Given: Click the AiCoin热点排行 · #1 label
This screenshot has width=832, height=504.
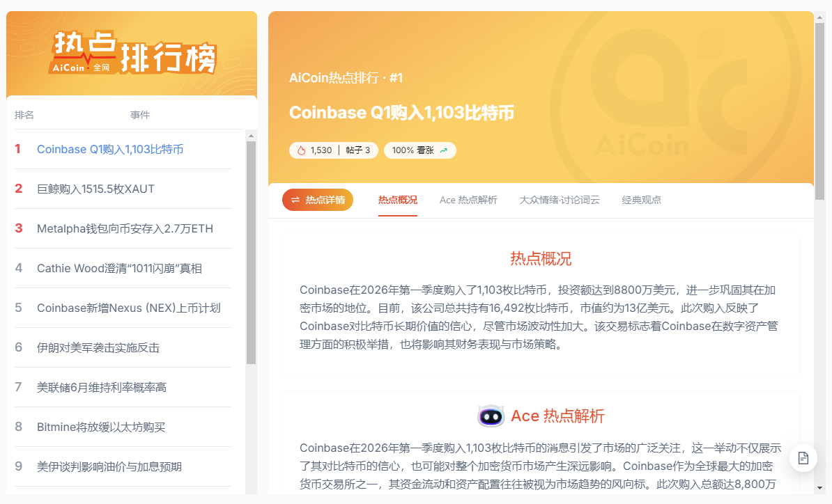Looking at the screenshot, I should [346, 79].
